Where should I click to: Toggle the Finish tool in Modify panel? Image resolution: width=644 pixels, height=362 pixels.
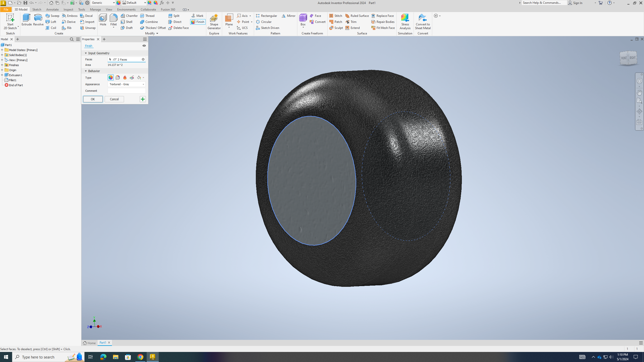click(198, 22)
